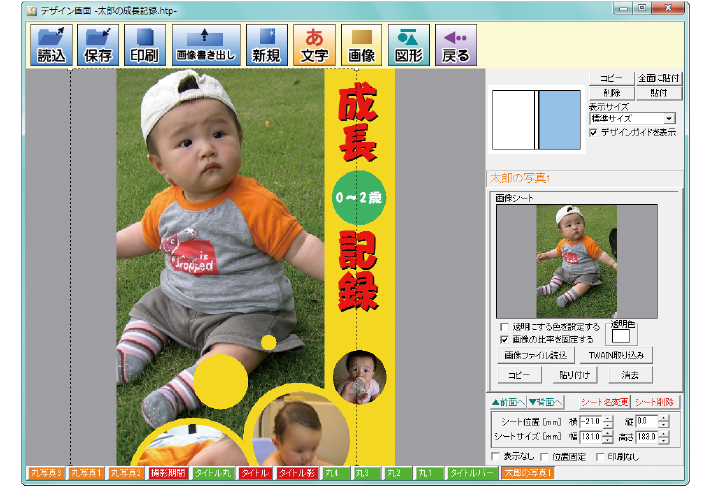Switch to the 丸写真1 sheet tab
Viewport: 709px width, 501px height.
(x=86, y=473)
